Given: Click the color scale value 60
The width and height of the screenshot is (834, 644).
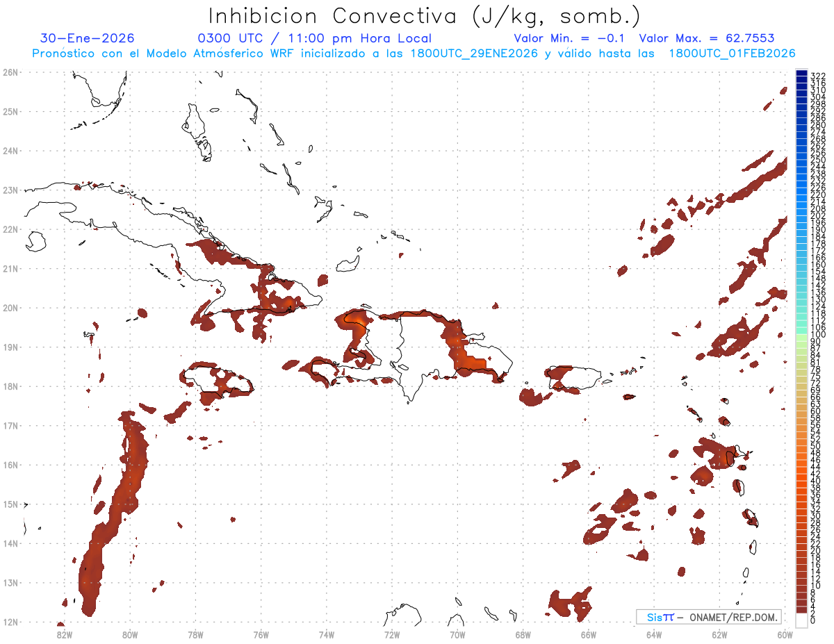Looking at the screenshot, I should (x=816, y=411).
